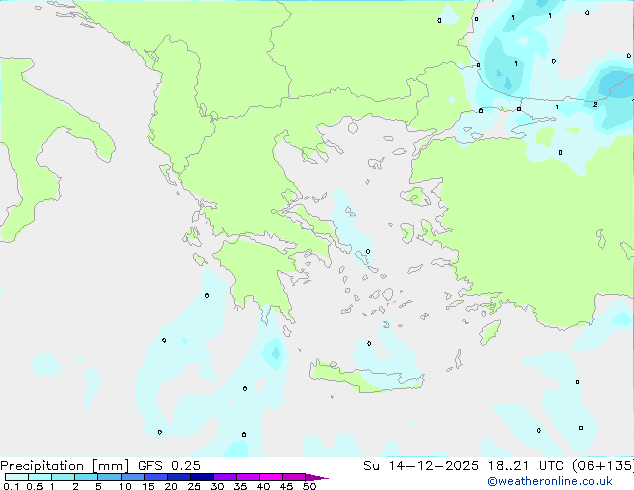Click the 10–15 mm legend color swatch
The height and width of the screenshot is (490, 634).
coord(133,477)
